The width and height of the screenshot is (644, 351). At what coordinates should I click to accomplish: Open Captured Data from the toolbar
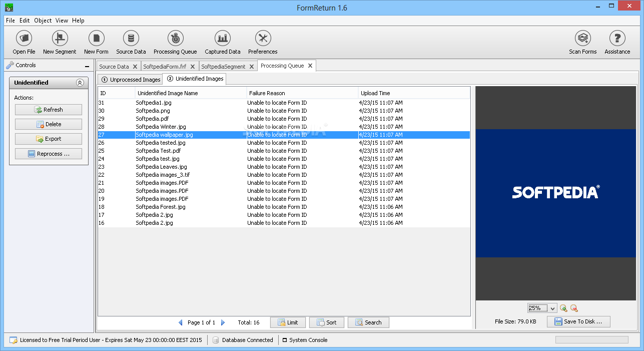pos(223,38)
